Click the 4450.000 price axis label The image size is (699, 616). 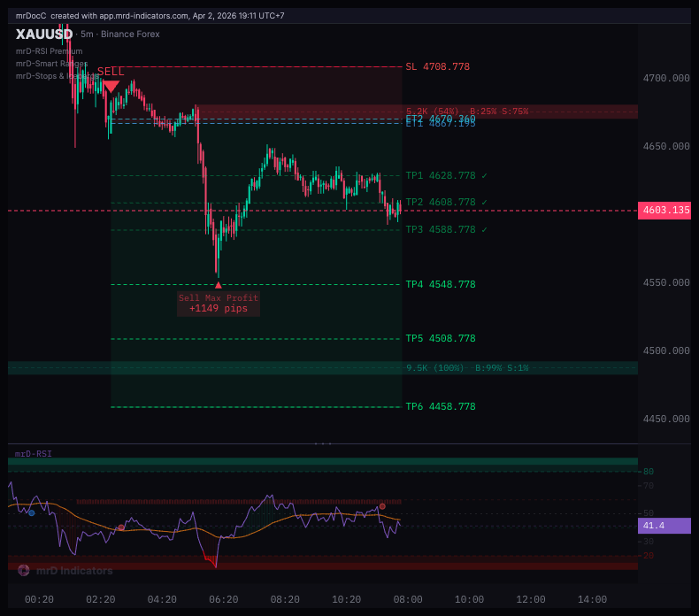(x=666, y=420)
